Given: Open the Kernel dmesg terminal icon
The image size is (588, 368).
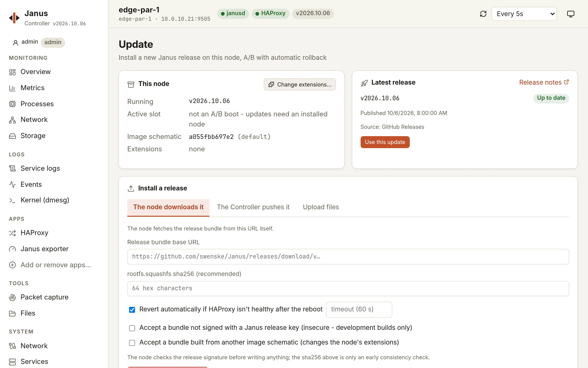Looking at the screenshot, I should coord(12,200).
